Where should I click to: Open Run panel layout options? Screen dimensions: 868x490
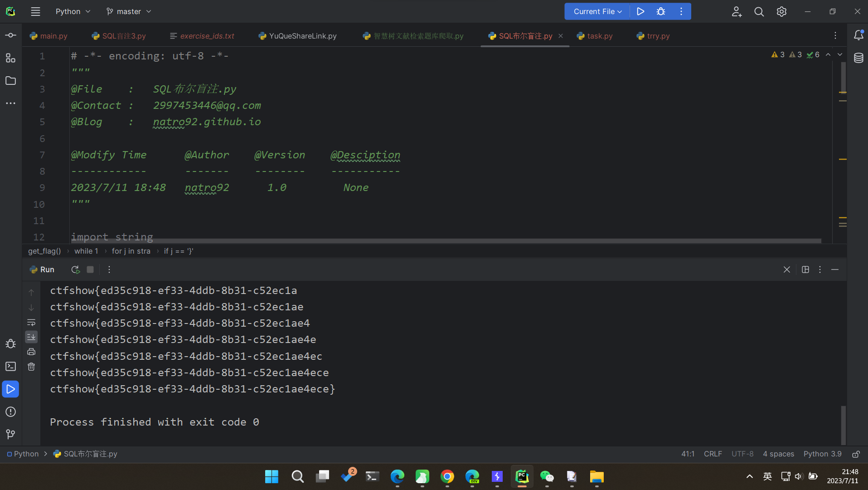click(x=805, y=269)
